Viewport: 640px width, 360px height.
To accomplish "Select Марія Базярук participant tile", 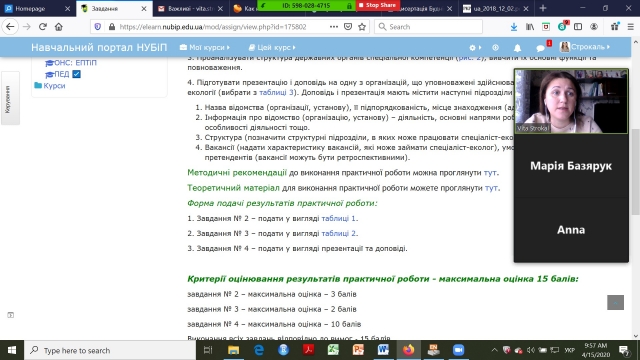I will click(x=571, y=166).
